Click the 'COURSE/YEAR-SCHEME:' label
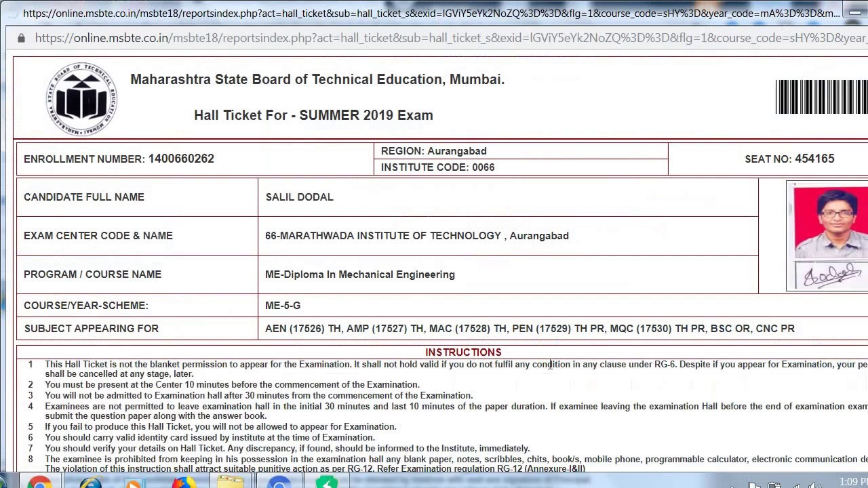Image resolution: width=868 pixels, height=488 pixels. tap(86, 306)
